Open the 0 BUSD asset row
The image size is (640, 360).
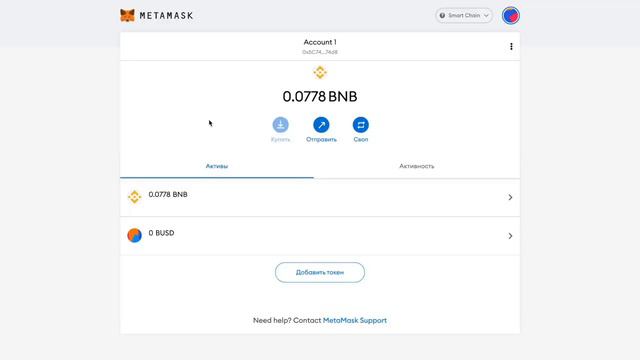pyautogui.click(x=320, y=236)
